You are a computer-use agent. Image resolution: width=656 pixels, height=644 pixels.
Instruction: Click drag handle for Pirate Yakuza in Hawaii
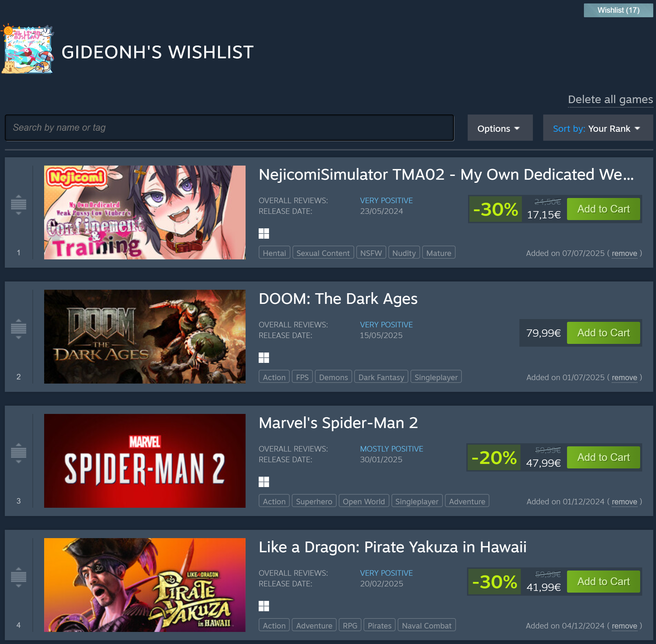click(x=19, y=577)
